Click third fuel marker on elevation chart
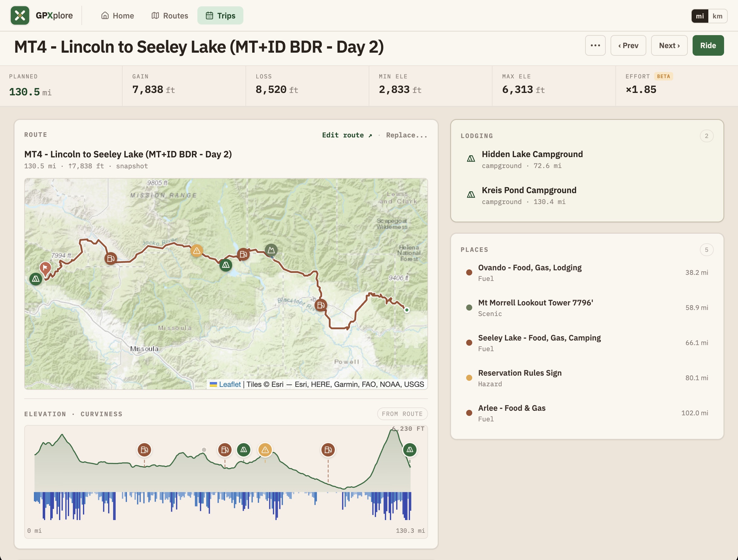The image size is (738, 560). pos(328,450)
